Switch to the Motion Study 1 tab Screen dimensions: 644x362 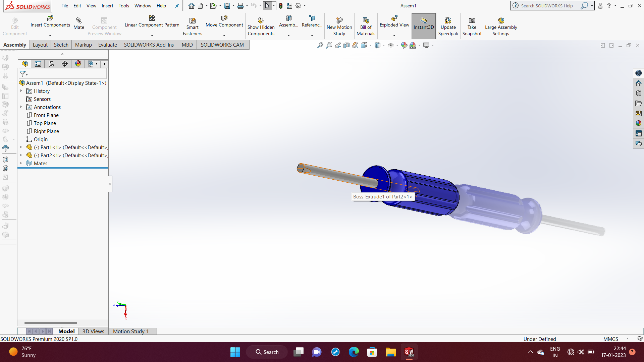[x=131, y=331]
